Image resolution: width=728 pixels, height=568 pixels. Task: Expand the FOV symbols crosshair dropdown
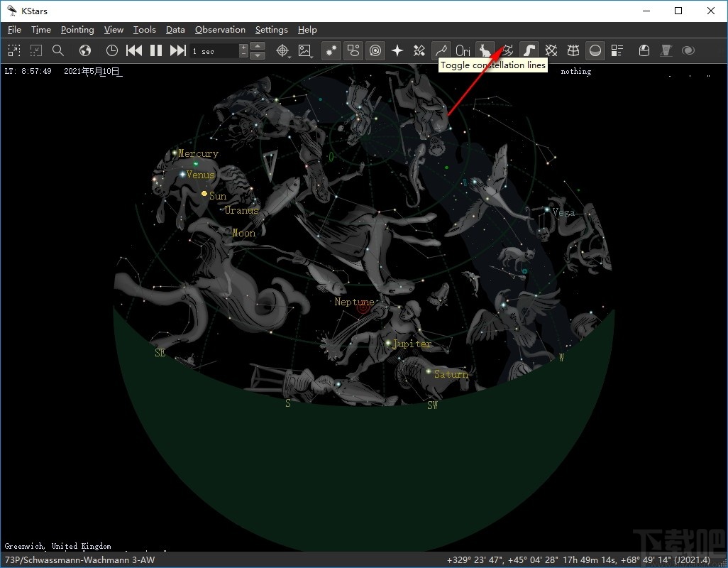click(x=284, y=50)
